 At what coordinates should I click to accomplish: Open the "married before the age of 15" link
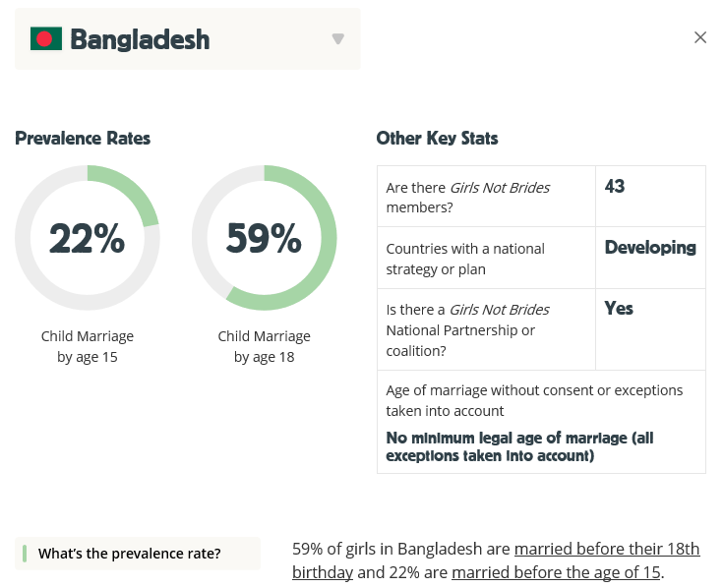[x=556, y=572]
